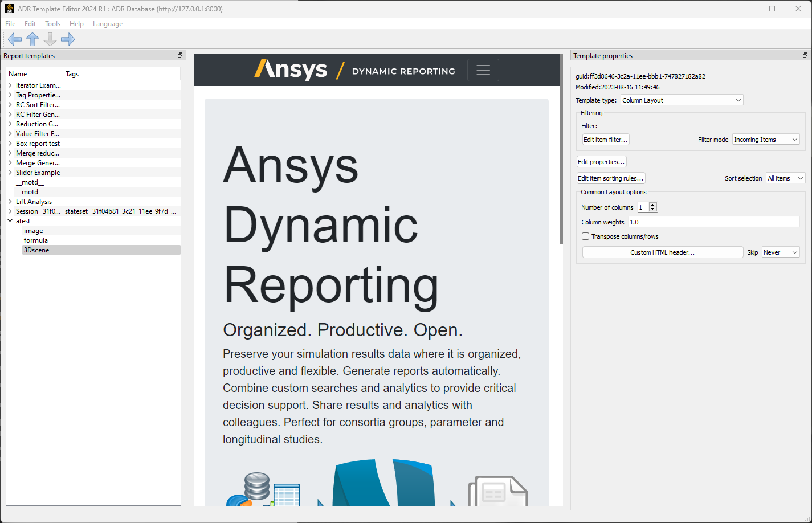Open the Sort selection dropdown

[785, 178]
